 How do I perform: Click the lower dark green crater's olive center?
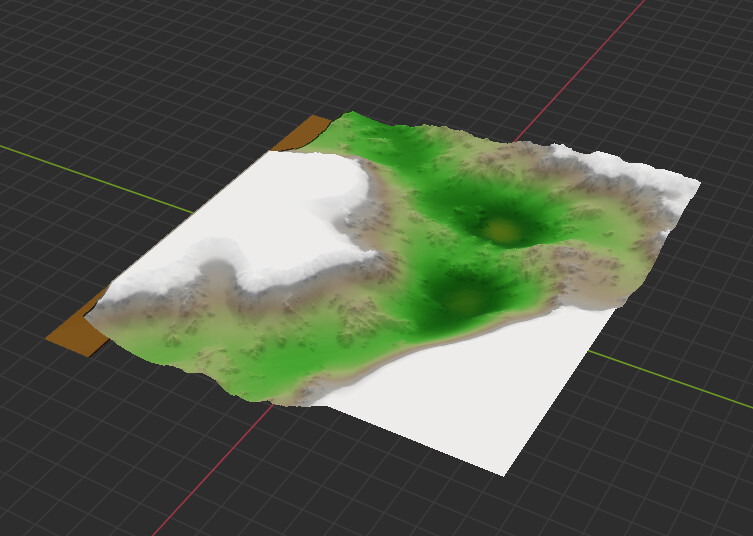pyautogui.click(x=464, y=299)
